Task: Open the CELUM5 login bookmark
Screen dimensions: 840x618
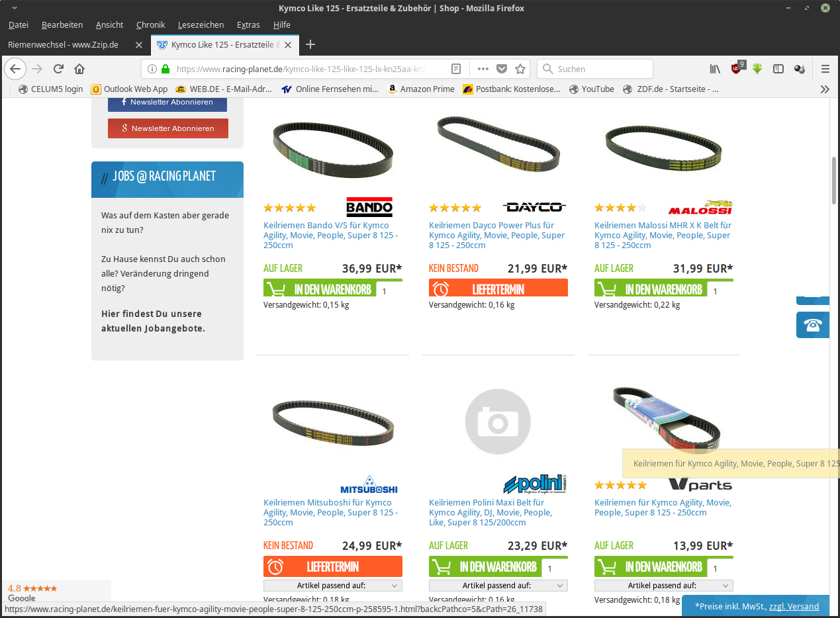Action: click(x=50, y=89)
